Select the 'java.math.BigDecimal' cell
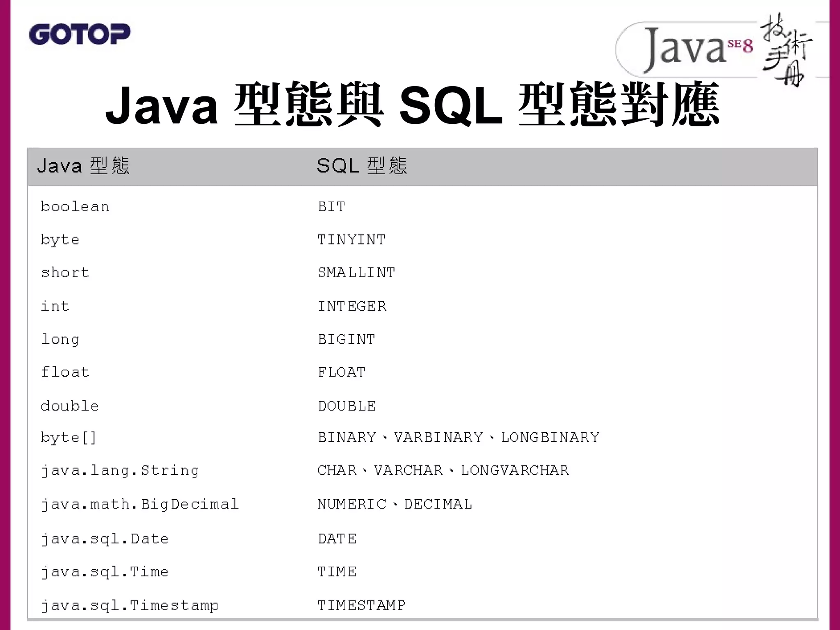840x630 pixels. pos(140,504)
